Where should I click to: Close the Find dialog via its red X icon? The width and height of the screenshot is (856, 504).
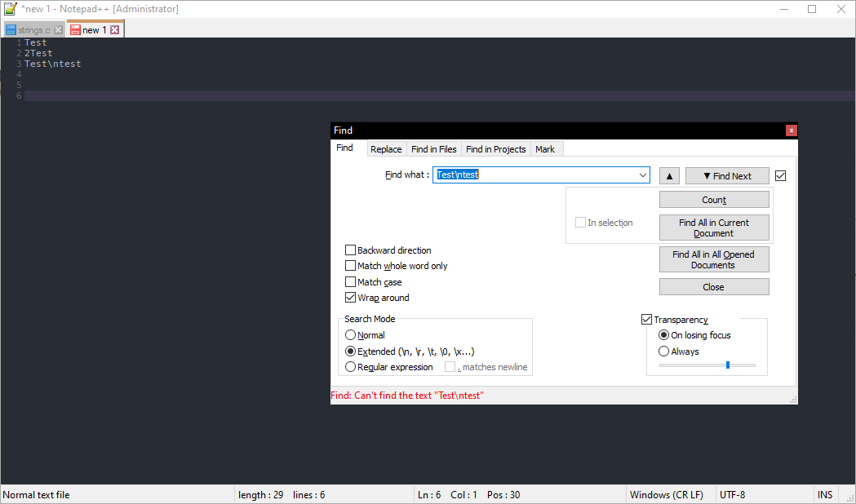point(790,130)
